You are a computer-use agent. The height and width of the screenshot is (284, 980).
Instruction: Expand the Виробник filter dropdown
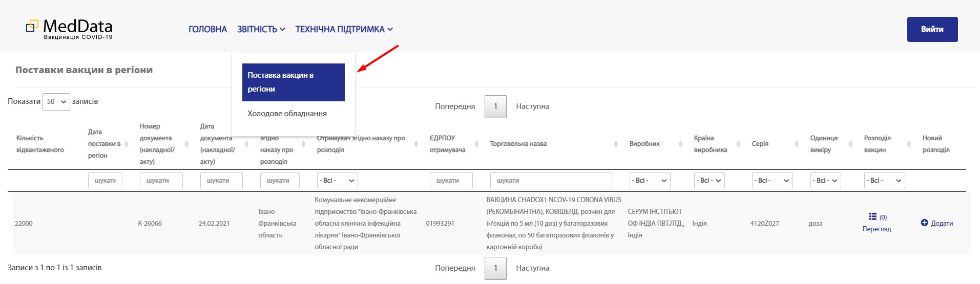(x=650, y=181)
